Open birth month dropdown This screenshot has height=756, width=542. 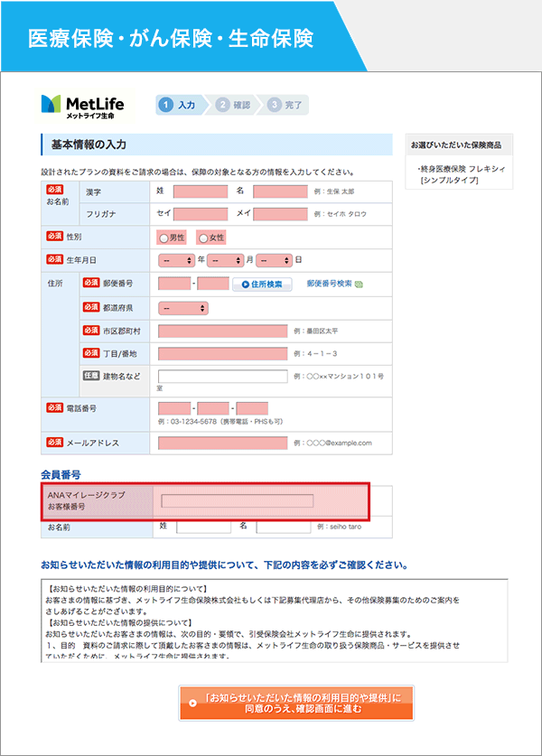(225, 260)
